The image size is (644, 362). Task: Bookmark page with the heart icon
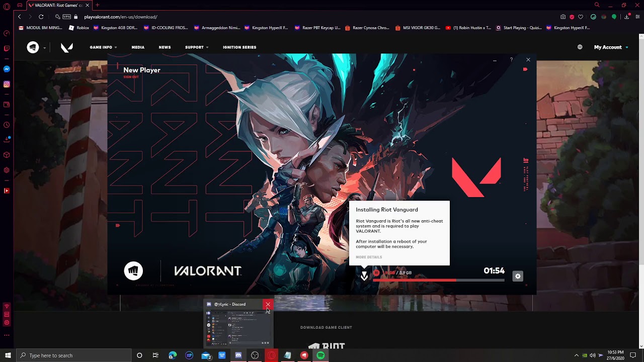(x=580, y=17)
